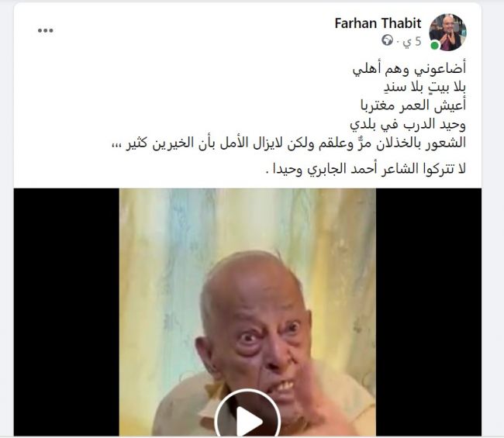Click the line "أعيش العمر مغتربا"

[x=413, y=105]
